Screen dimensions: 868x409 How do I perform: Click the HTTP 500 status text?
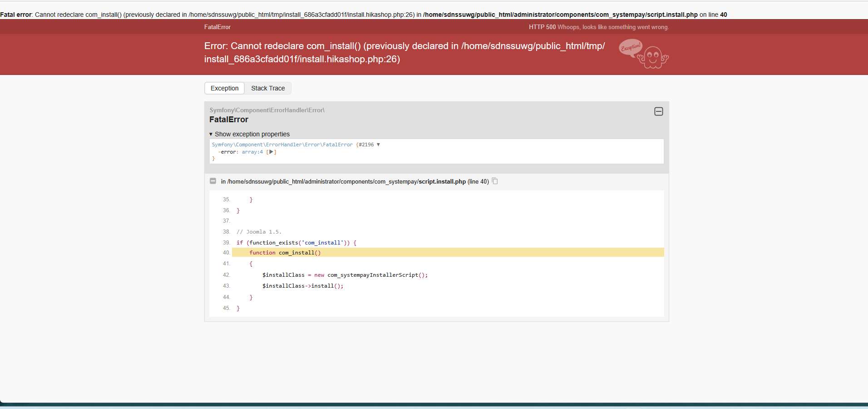542,27
